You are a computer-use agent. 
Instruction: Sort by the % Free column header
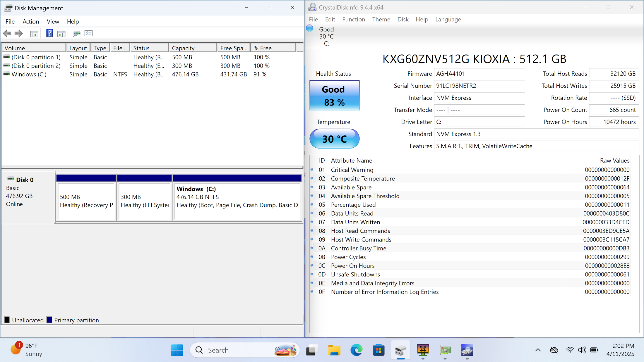(x=273, y=48)
